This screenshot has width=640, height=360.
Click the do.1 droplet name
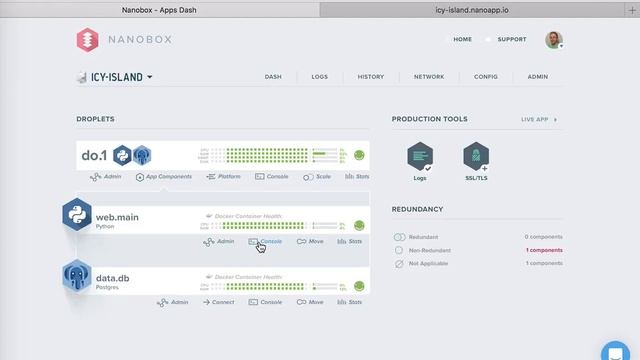[94, 156]
